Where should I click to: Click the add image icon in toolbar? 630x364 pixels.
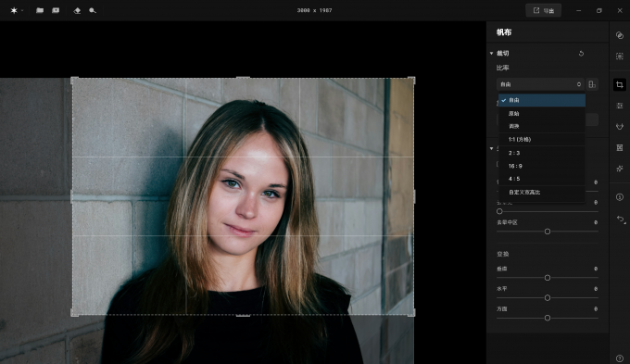pyautogui.click(x=56, y=10)
